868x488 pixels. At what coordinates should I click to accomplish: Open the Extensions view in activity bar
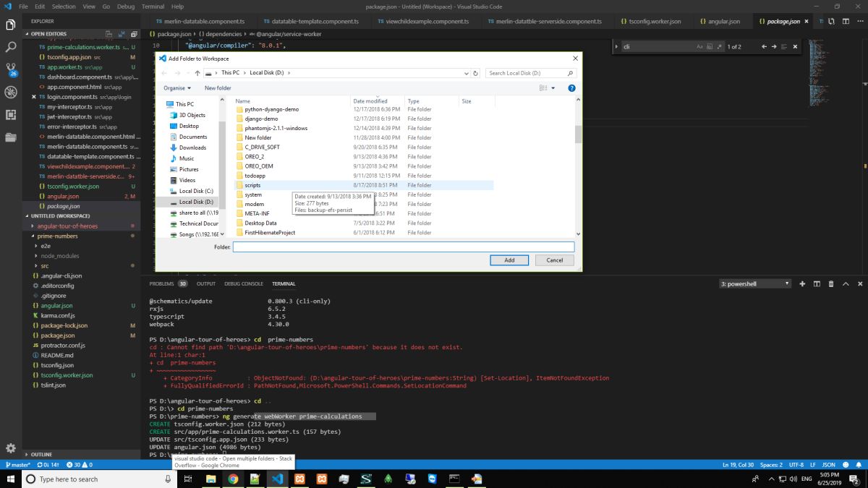tap(11, 114)
